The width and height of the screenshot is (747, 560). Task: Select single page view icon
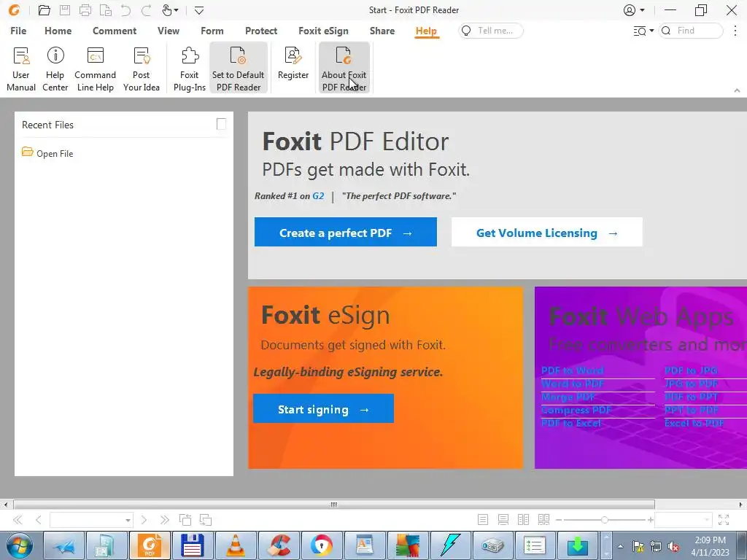coord(483,519)
